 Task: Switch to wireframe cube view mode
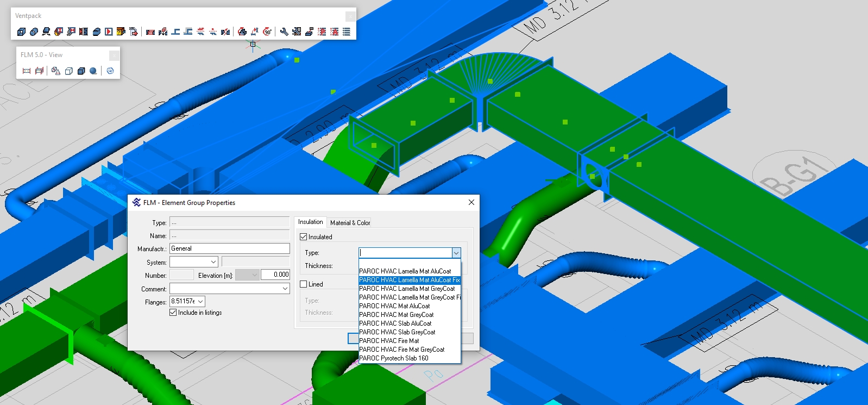[69, 71]
